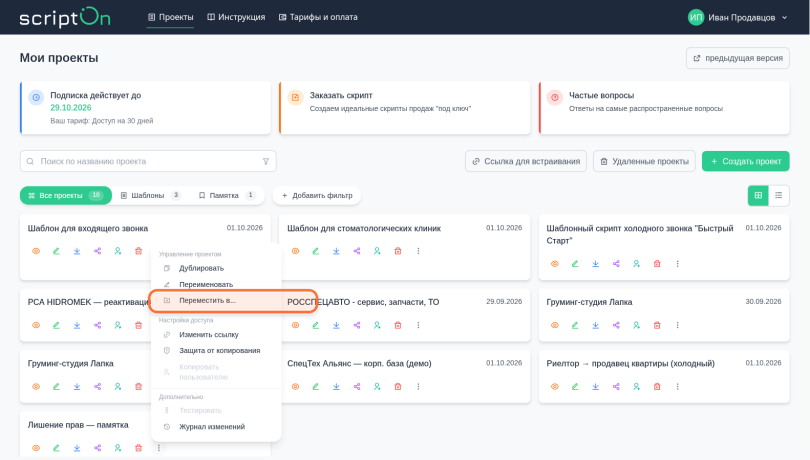This screenshot has width=810, height=460.
Task: View РСА HIDROMEK project via eye icon
Action: [36, 325]
